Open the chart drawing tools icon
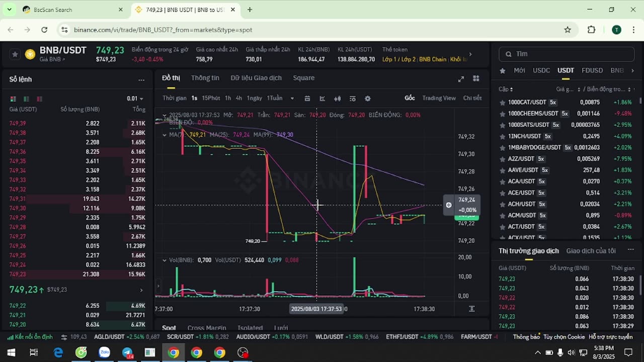Screen dimensions: 644x362 pos(323,99)
